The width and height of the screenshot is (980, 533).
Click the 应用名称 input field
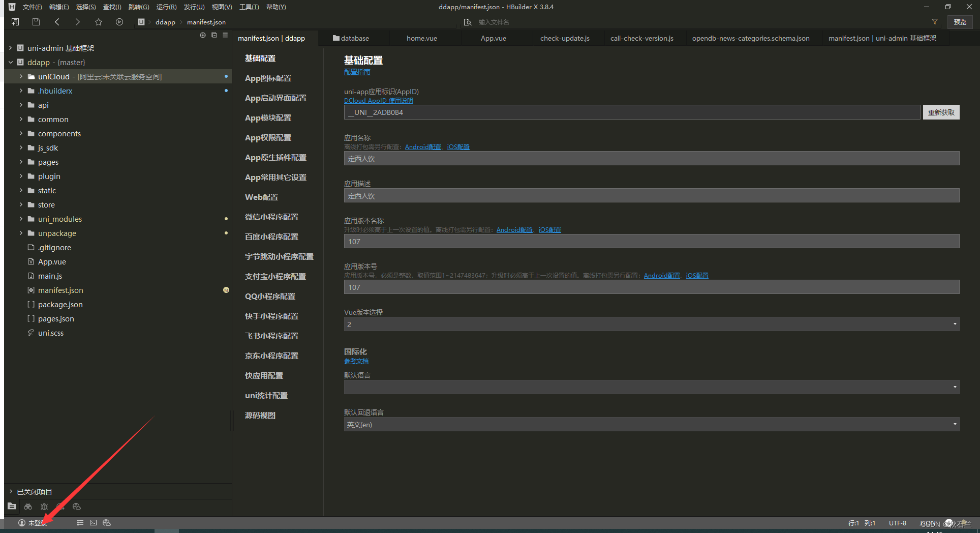tap(652, 159)
